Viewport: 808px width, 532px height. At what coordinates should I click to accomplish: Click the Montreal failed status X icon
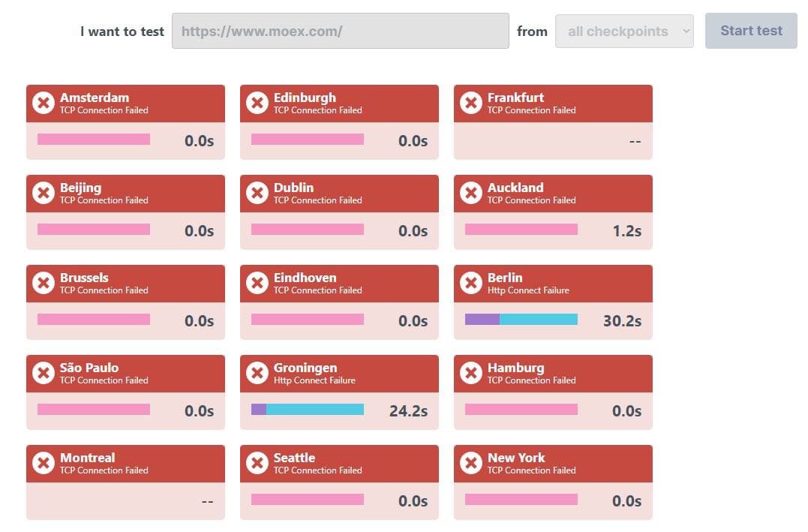(44, 463)
